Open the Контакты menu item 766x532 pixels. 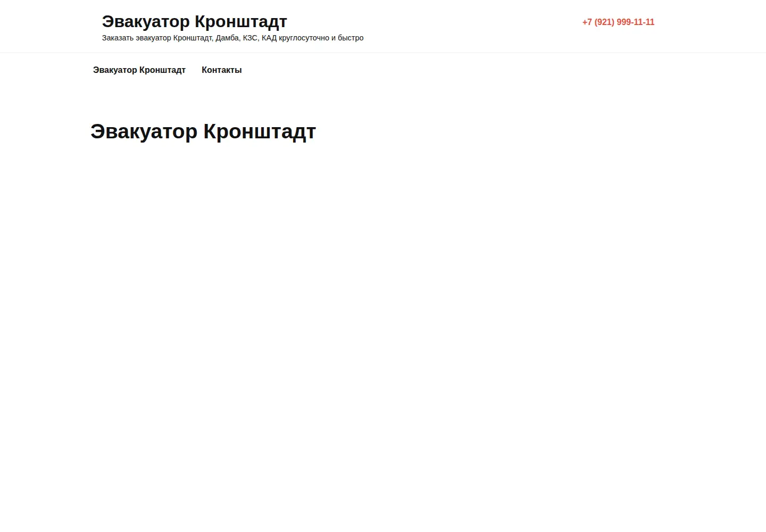222,70
